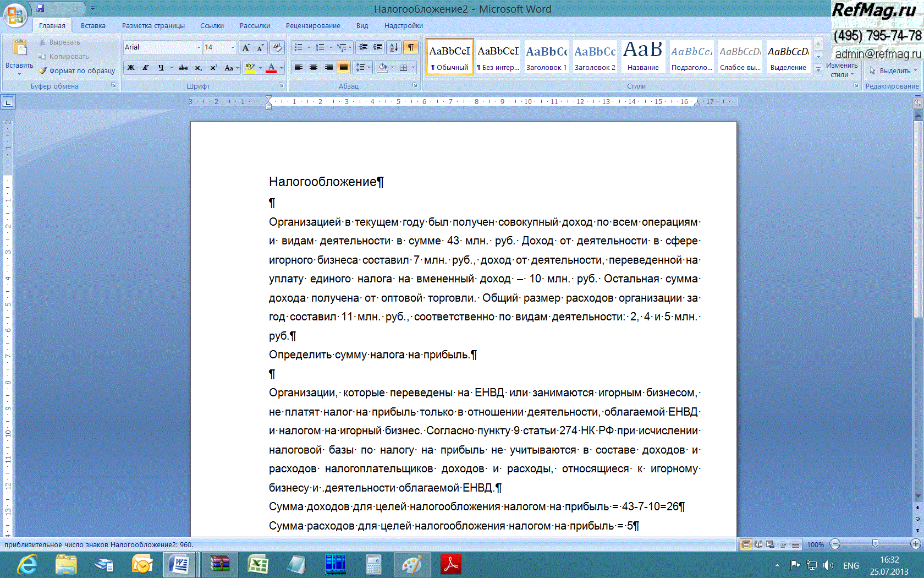This screenshot has height=578, width=924.
Task: Open the line spacing dropdown
Action: (362, 67)
